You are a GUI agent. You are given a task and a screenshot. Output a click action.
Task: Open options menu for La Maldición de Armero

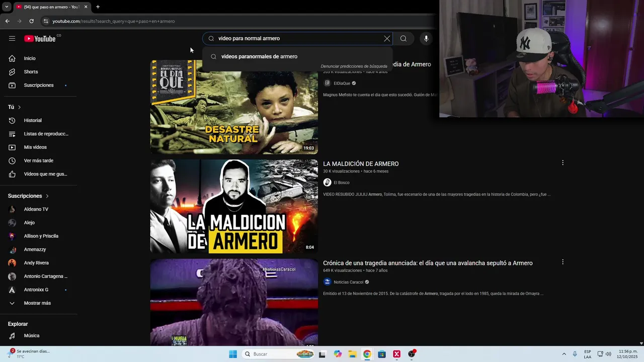(562, 163)
